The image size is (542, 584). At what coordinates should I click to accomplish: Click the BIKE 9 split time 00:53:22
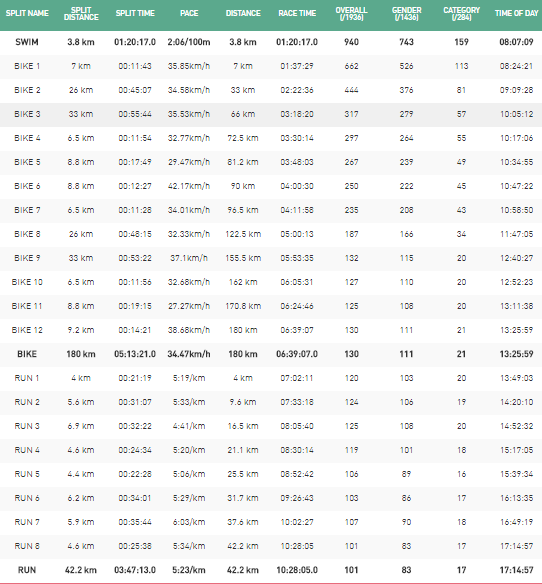pyautogui.click(x=135, y=258)
